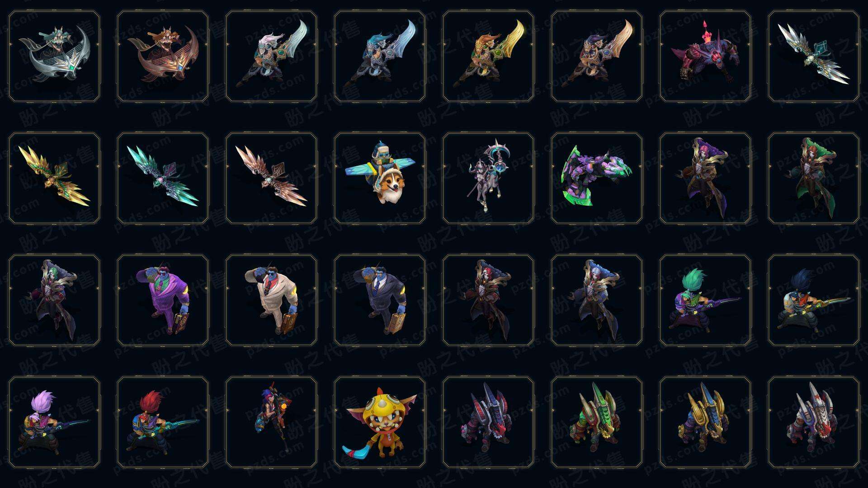Choose the pale rider with crescent staff
This screenshot has height=488, width=868.
click(488, 178)
